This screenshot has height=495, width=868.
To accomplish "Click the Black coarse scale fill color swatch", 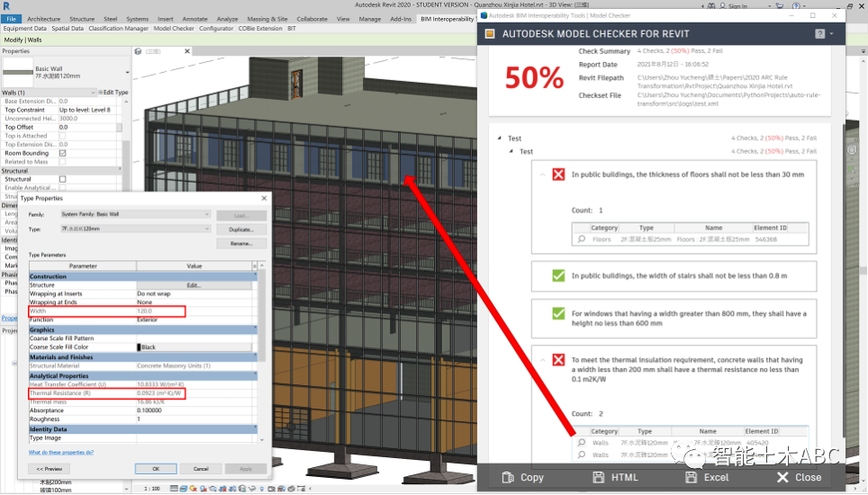I will [140, 347].
